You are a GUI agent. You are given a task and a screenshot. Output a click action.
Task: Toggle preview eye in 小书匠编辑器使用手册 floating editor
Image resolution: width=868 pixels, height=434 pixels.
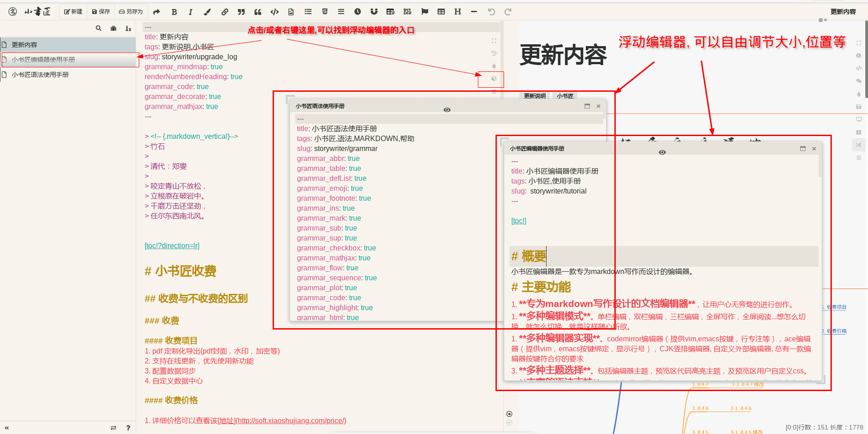coord(662,152)
